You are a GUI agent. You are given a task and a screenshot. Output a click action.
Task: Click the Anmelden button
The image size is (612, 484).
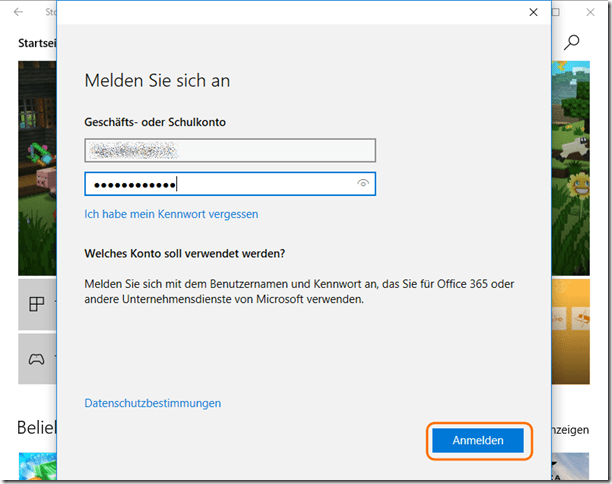click(478, 440)
